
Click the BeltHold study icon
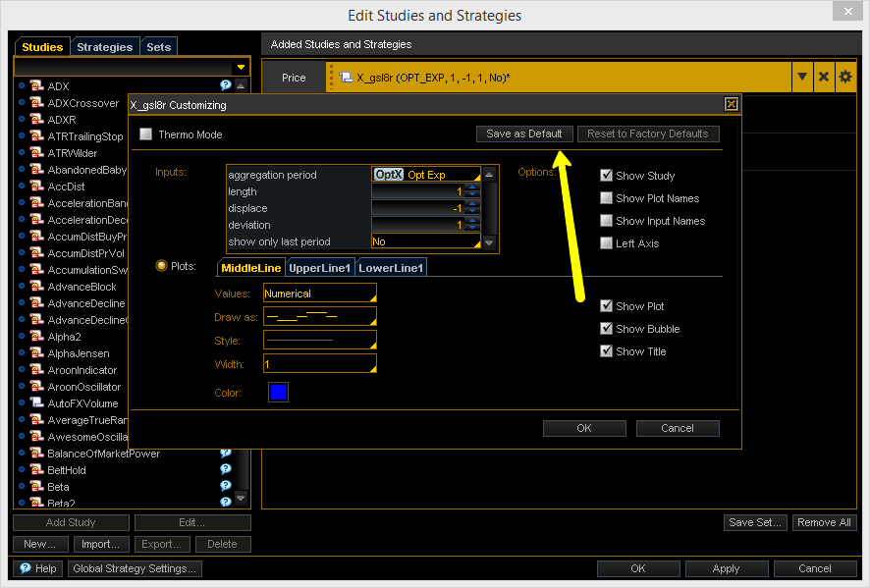(x=36, y=470)
